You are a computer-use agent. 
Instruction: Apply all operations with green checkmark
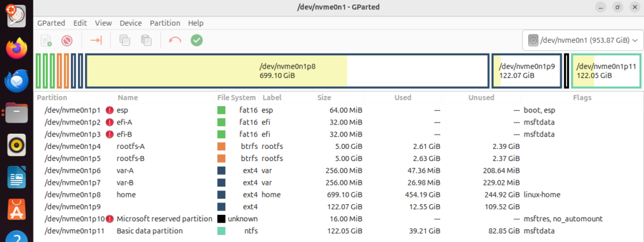pyautogui.click(x=197, y=40)
